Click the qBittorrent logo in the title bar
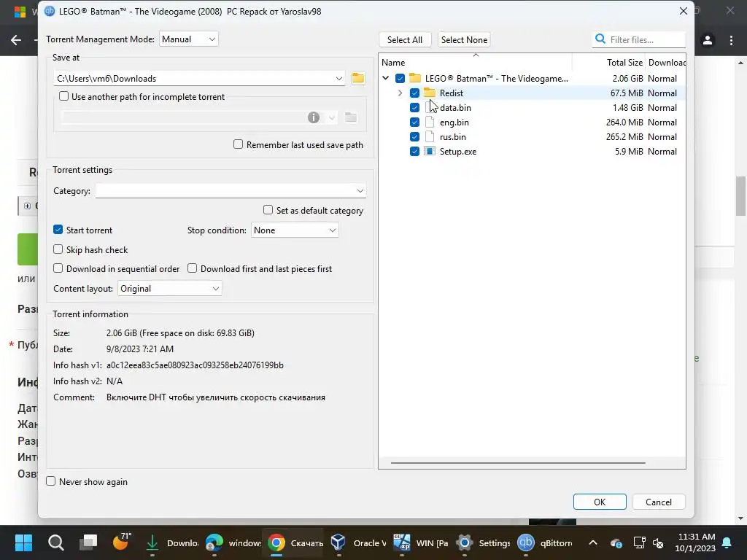Viewport: 747px width, 560px height. [50, 11]
